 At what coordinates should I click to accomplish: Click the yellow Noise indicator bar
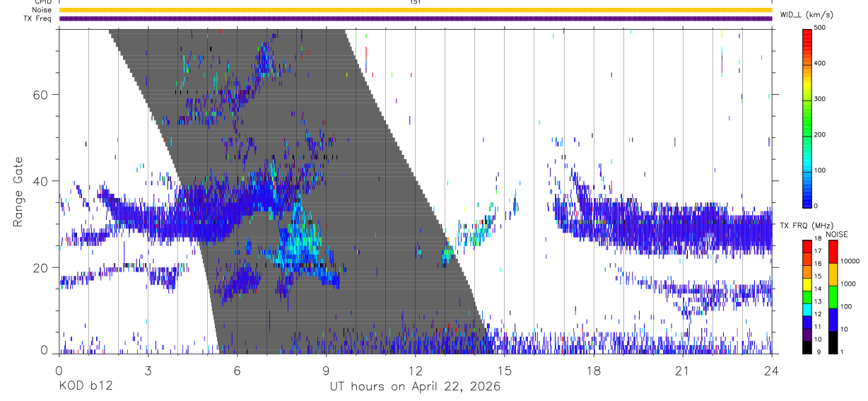coord(416,10)
